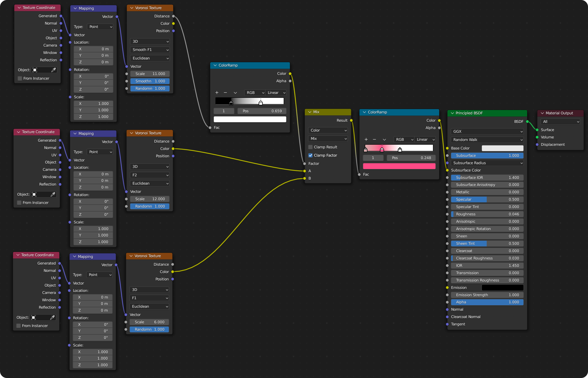Add a color stop in the first ColorRamp
Viewport: 588px width, 378px height.
coord(217,93)
